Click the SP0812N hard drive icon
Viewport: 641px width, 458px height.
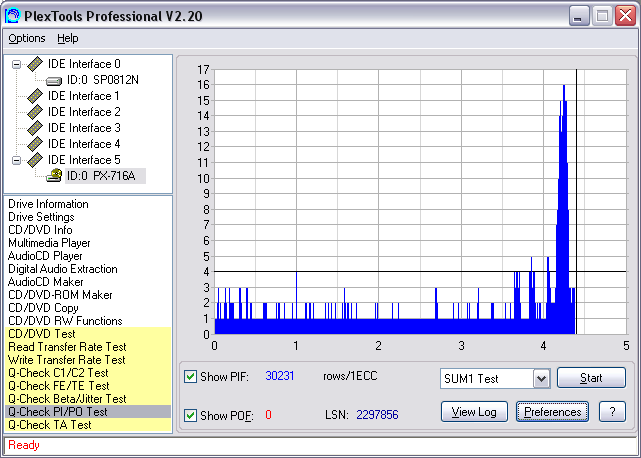[x=54, y=81]
